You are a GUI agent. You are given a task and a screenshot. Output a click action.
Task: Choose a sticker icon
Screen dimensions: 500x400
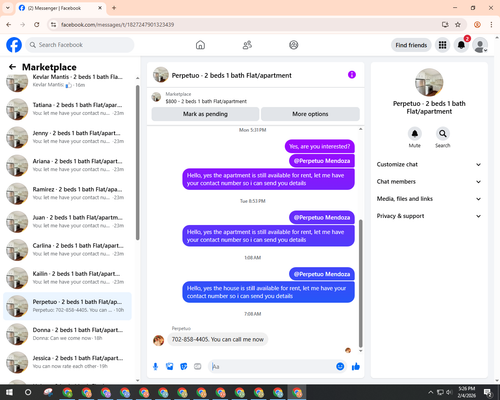click(184, 367)
